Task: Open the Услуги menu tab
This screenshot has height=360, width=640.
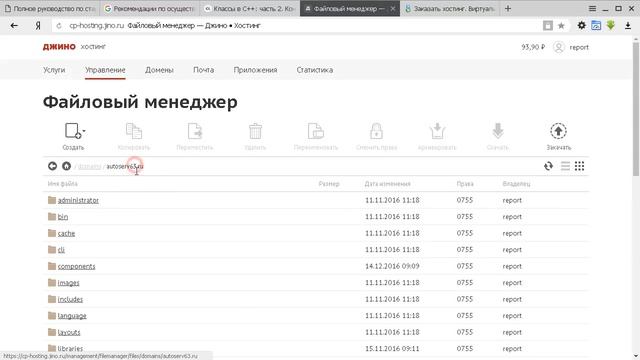Action: tap(54, 70)
